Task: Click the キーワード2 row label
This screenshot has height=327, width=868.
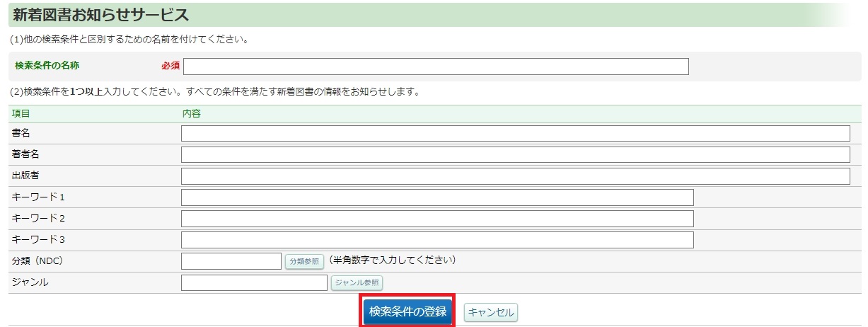Action: 38,218
